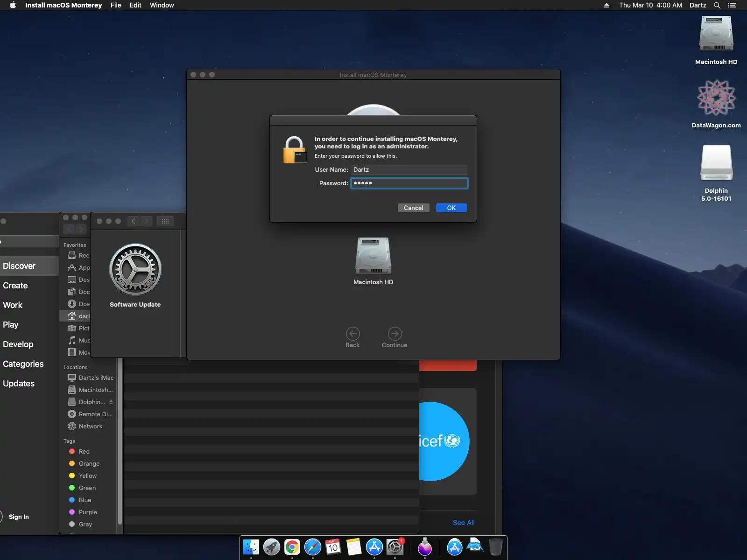Open the Window menu

tap(162, 5)
